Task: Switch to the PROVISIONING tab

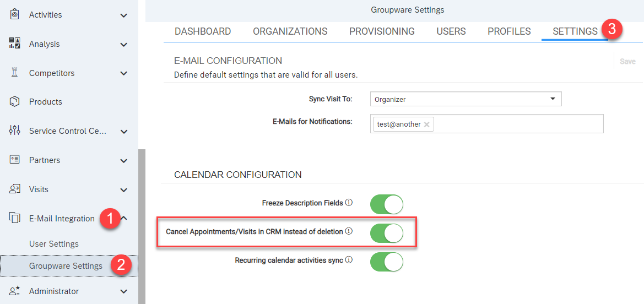Action: point(382,31)
